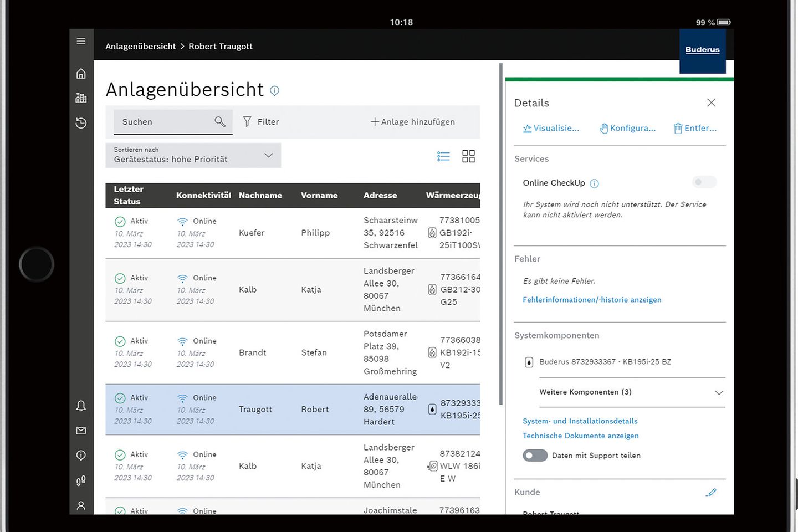798x532 pixels.
Task: Switch to grid tile view icon
Action: point(468,156)
